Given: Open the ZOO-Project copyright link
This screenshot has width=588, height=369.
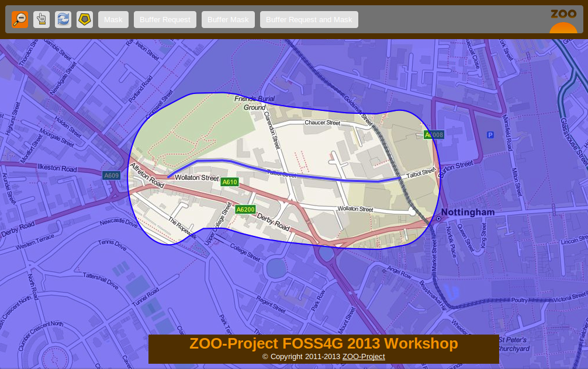Looking at the screenshot, I should [364, 357].
